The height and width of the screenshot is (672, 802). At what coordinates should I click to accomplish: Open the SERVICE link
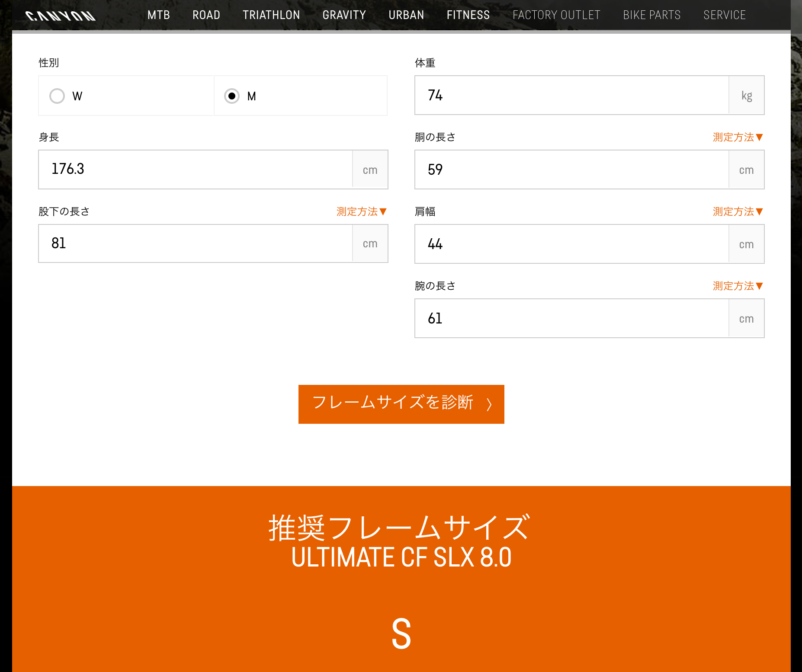[725, 15]
